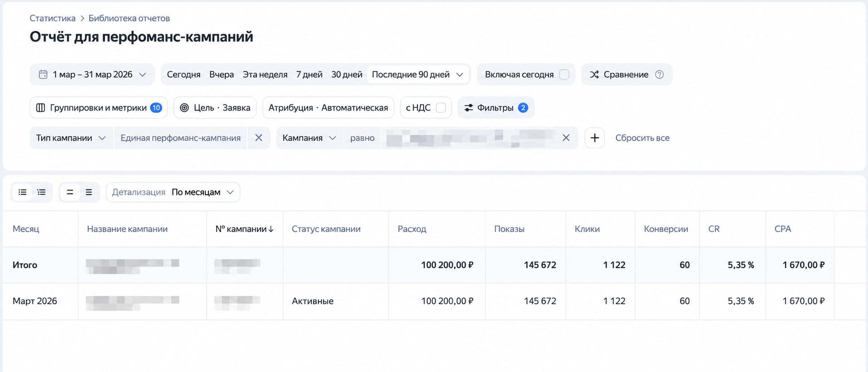Sort by Название кампании column header
The height and width of the screenshot is (372, 868).
click(127, 229)
